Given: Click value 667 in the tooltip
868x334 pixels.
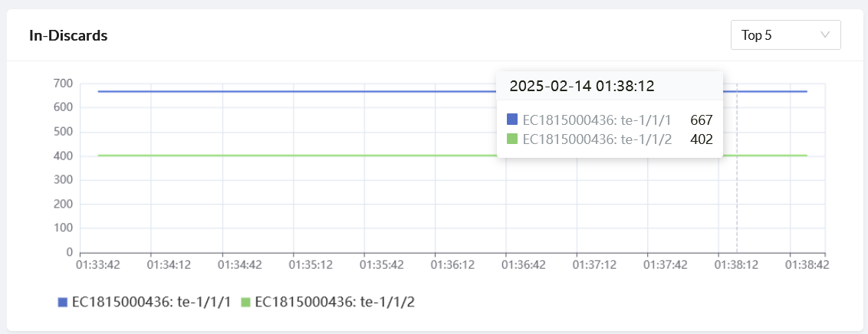Looking at the screenshot, I should 702,120.
